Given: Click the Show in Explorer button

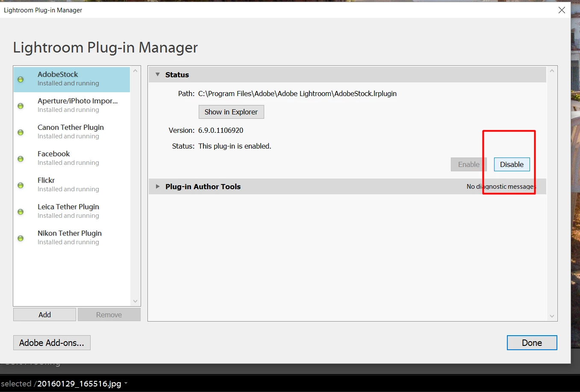Looking at the screenshot, I should [231, 112].
